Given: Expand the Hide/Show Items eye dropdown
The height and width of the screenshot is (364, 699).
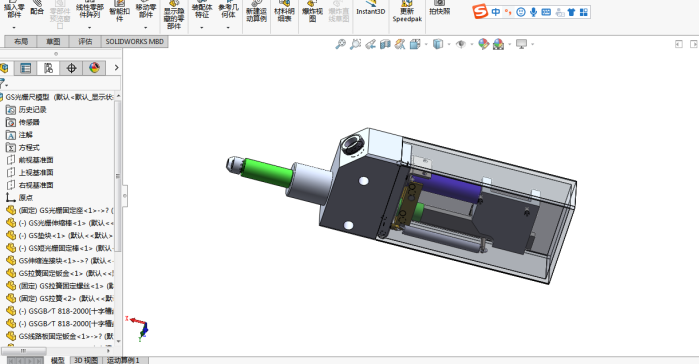Looking at the screenshot, I should pos(472,44).
